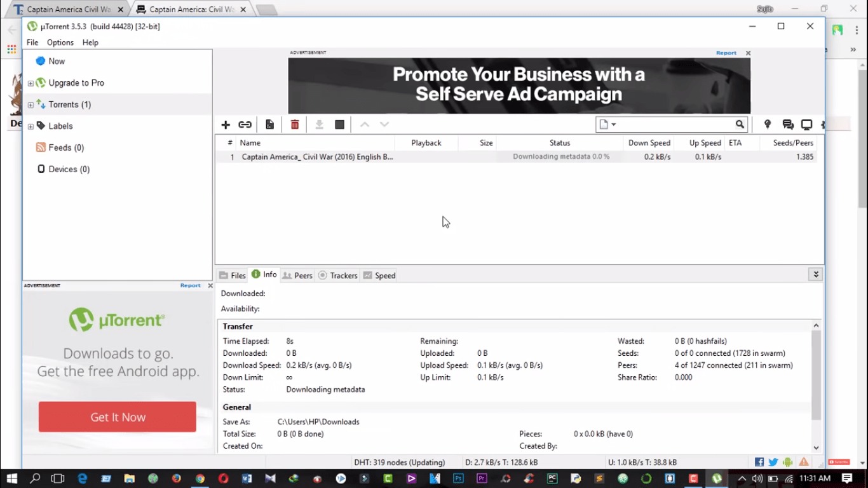Click the Twitter icon in the status bar
The width and height of the screenshot is (868, 488).
point(773,462)
